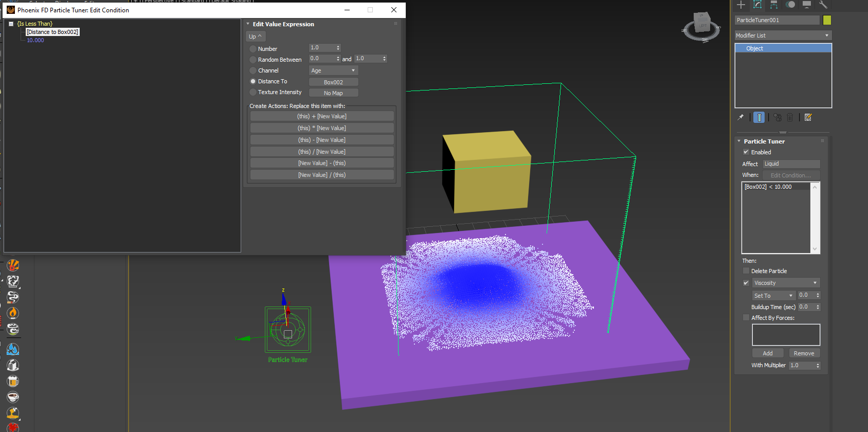Click the (this) - [New Value] button
This screenshot has width=868, height=432.
click(x=322, y=140)
